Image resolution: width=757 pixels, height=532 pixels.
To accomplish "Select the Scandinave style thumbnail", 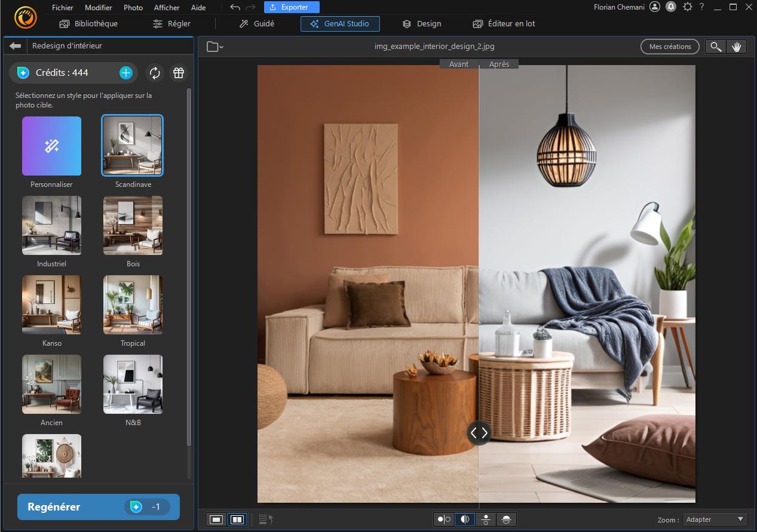I will [x=132, y=145].
